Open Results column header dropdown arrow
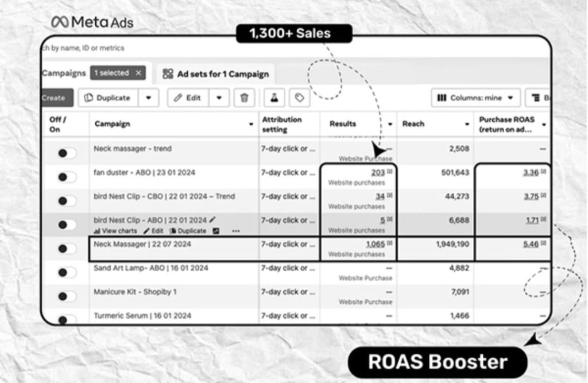This screenshot has height=383, width=588. coord(390,124)
